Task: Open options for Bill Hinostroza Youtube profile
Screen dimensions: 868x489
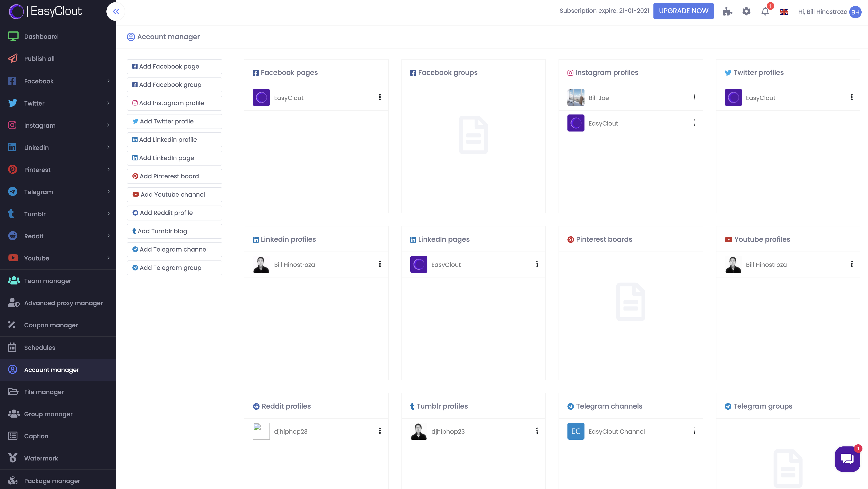Action: tap(851, 264)
